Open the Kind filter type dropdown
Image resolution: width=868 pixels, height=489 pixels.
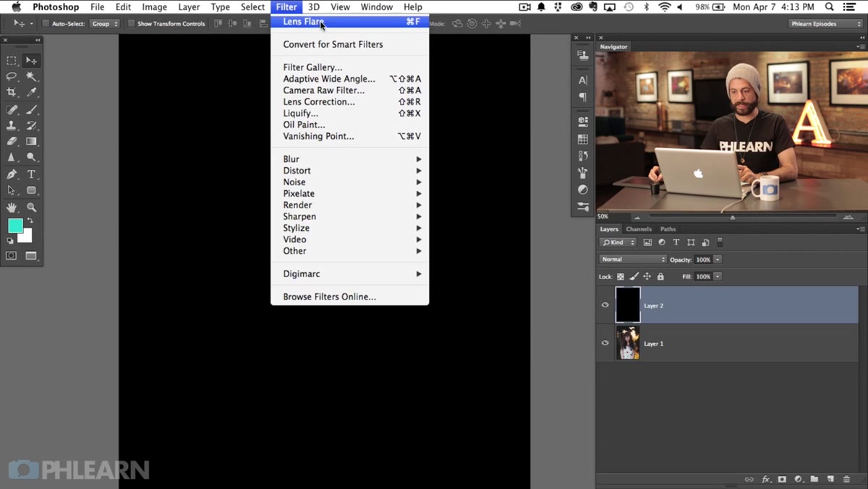[618, 242]
